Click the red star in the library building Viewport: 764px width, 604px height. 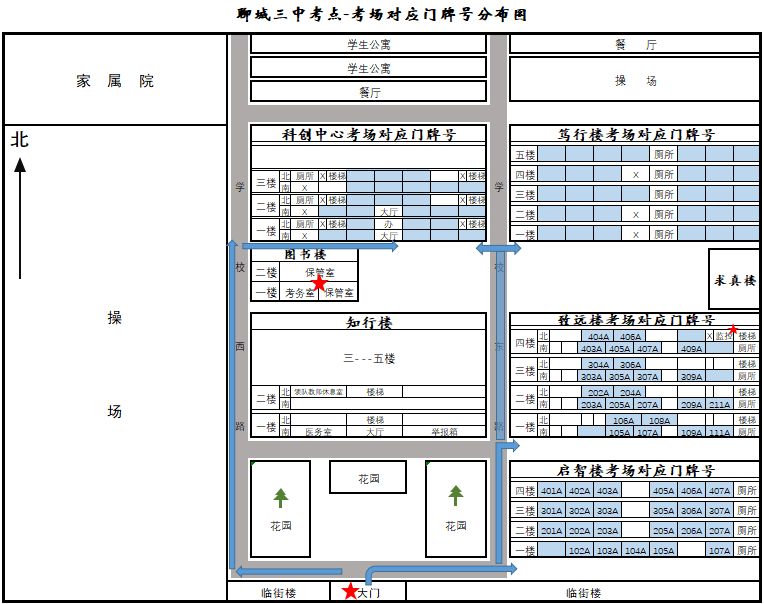(x=319, y=284)
